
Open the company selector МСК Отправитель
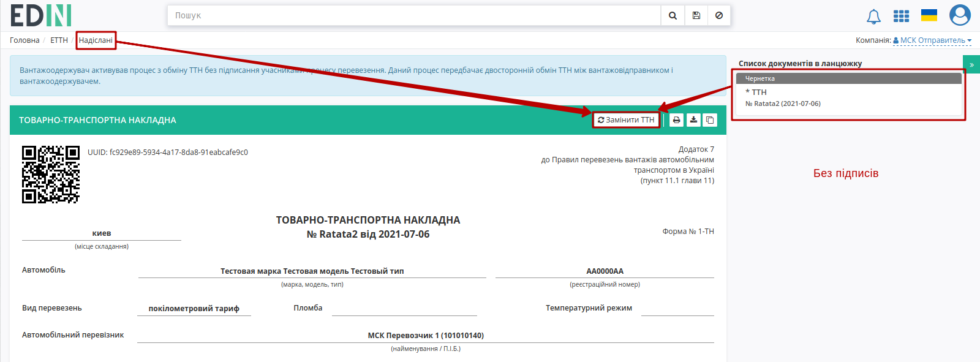[932, 40]
